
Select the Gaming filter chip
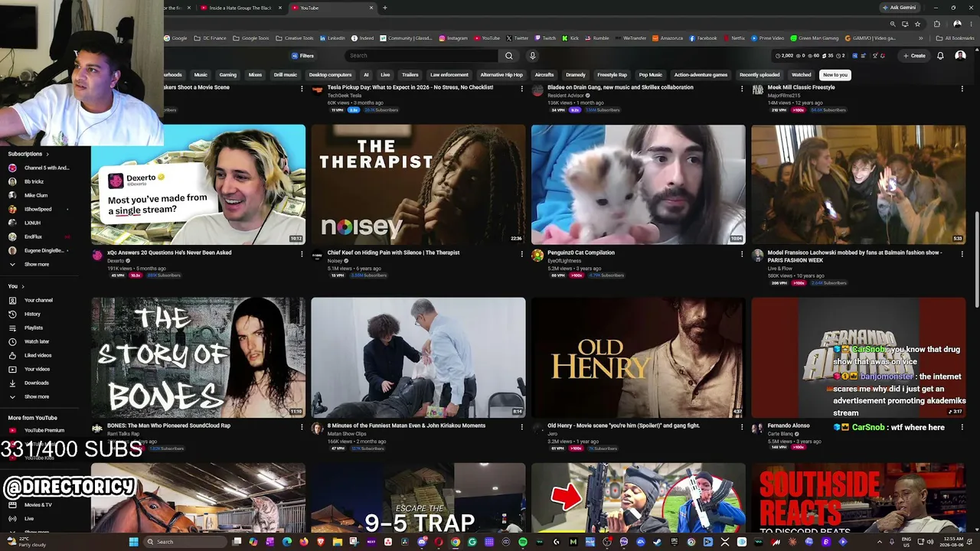[228, 75]
